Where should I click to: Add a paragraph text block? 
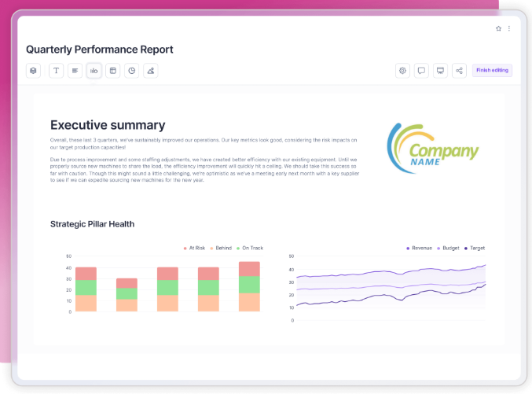75,71
